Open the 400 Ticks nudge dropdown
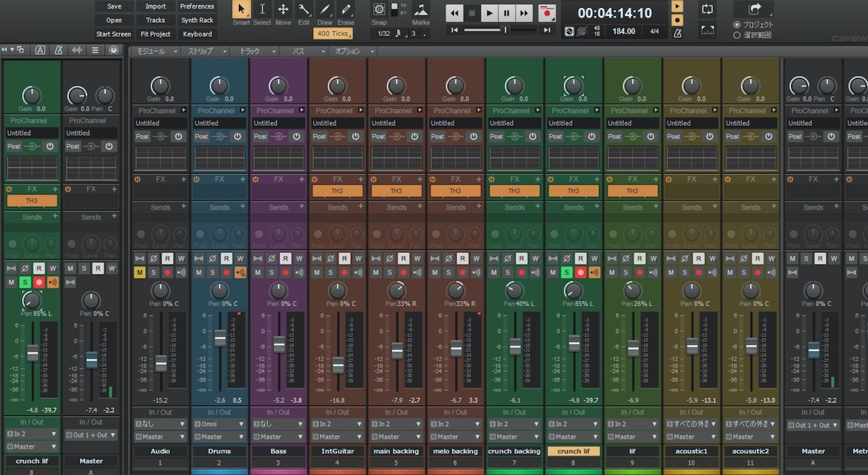Image resolution: width=868 pixels, height=475 pixels. 333,33
